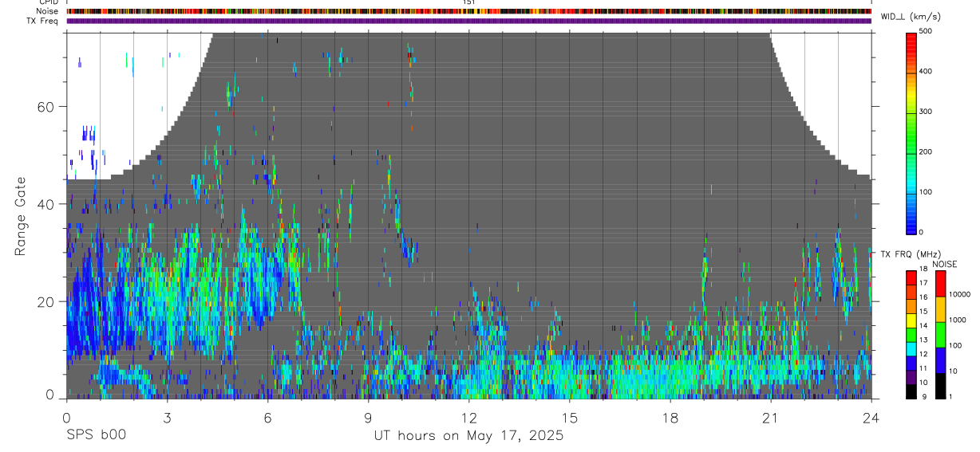Screen dimensions: 980x452
Task: Click the WID⊥ (km/s) velocity color bar
Action: pos(912,132)
